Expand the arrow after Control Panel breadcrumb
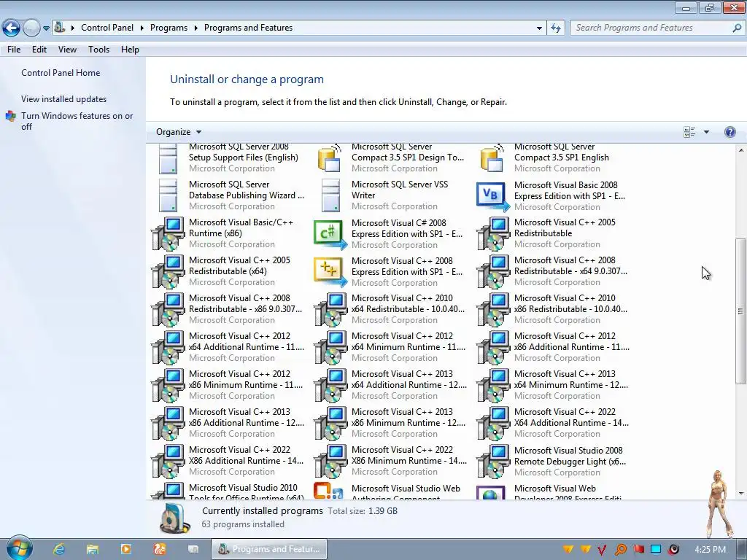This screenshot has height=560, width=747. [x=142, y=28]
